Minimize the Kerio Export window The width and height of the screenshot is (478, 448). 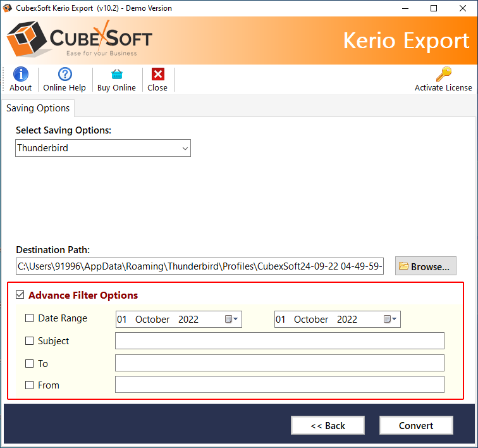tap(405, 8)
